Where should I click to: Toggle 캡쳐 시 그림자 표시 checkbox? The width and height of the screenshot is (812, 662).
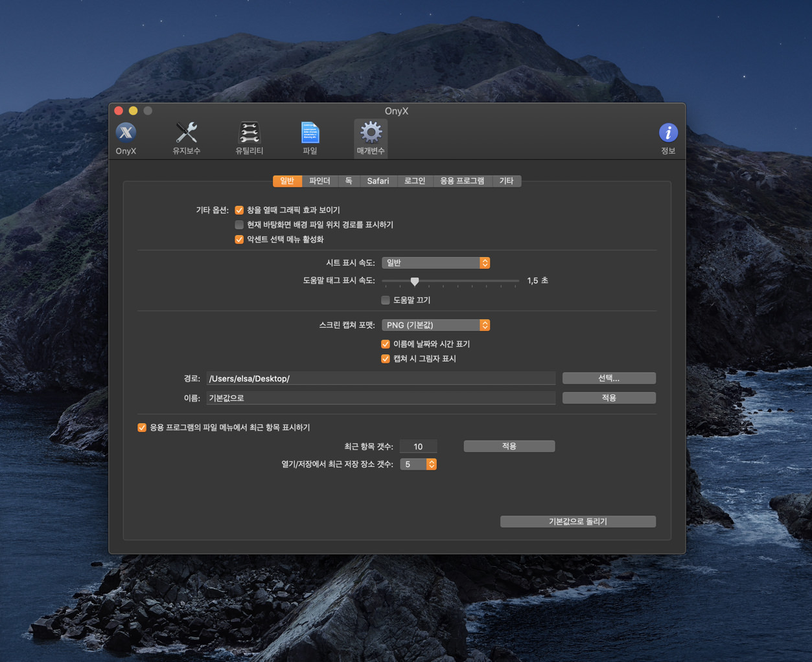pos(386,359)
